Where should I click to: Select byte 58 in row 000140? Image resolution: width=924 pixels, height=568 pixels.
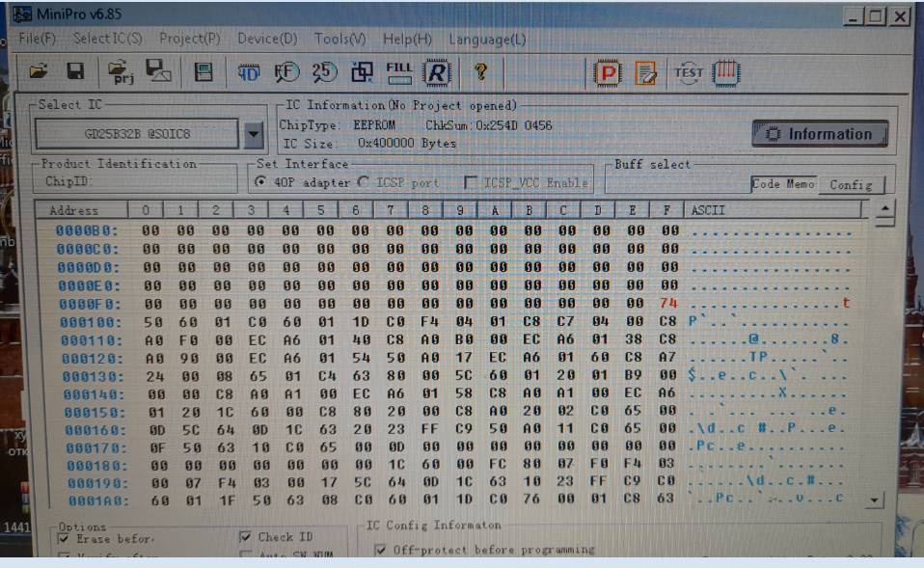pos(464,393)
